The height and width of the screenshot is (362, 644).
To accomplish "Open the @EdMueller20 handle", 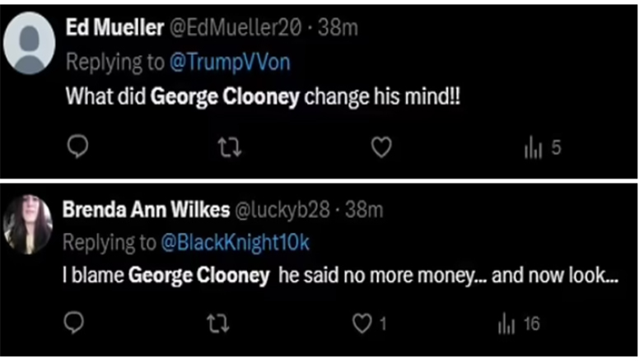I will coord(236,27).
